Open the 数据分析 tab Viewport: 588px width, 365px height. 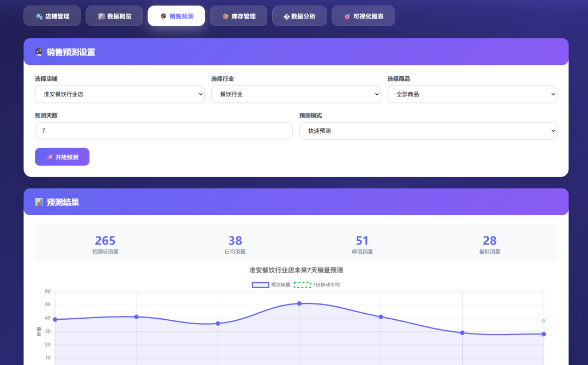[299, 16]
